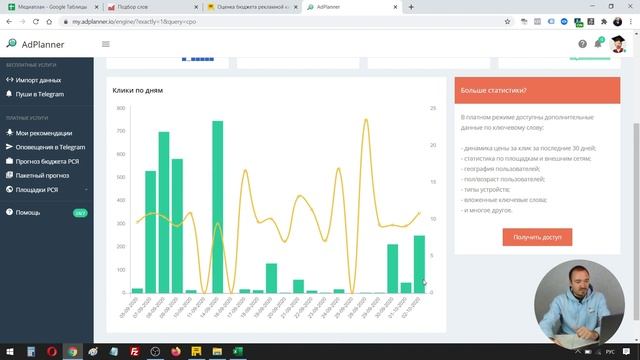Click the Импорт данных arrows icon

(9, 80)
